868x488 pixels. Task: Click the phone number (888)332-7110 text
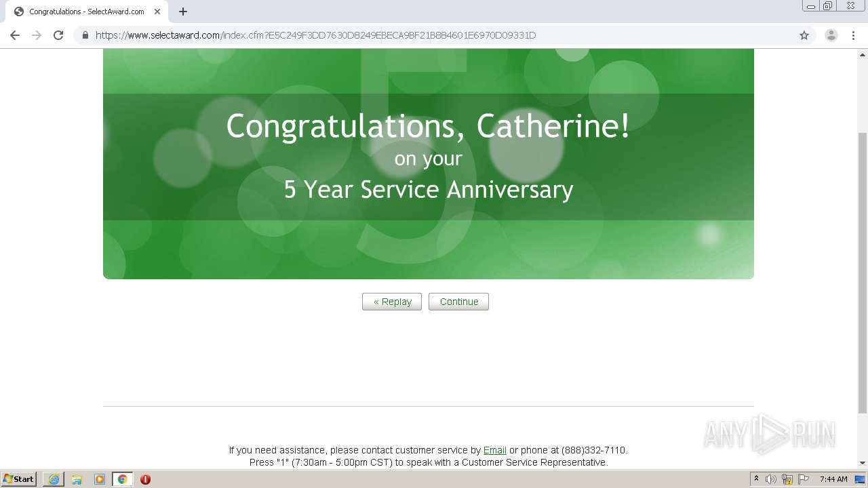[594, 450]
